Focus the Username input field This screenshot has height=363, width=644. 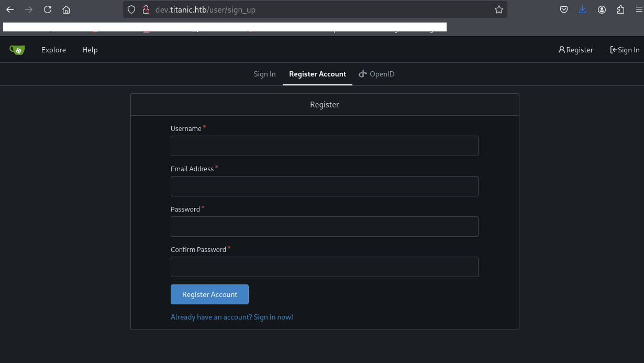[x=324, y=146]
